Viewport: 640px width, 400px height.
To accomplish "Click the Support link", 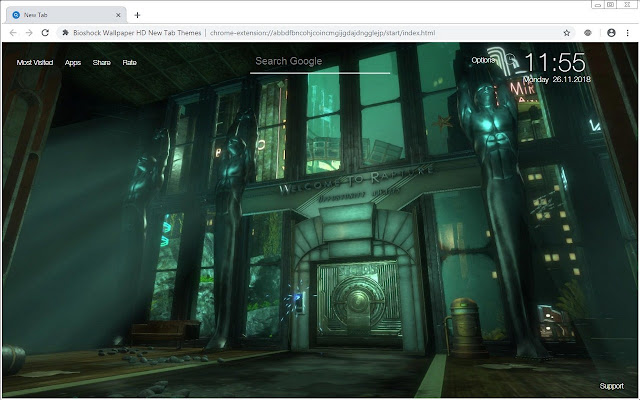I will coord(611,386).
